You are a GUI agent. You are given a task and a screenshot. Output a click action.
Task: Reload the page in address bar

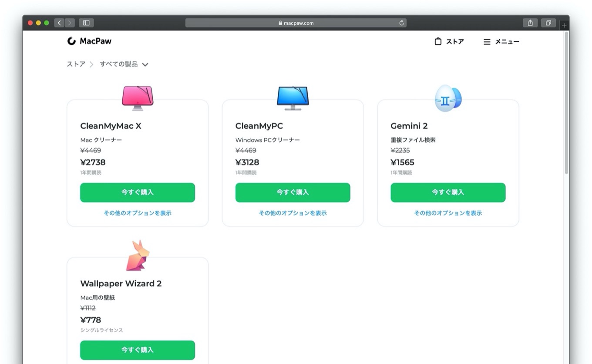[x=401, y=23]
